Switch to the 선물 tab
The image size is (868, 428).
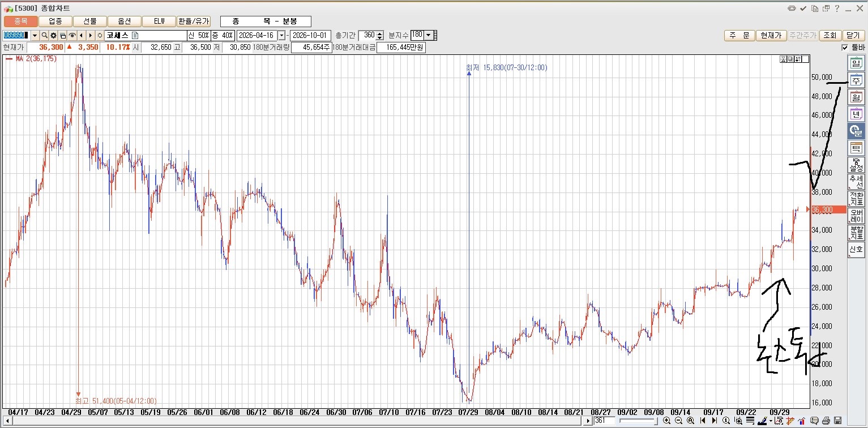click(89, 21)
